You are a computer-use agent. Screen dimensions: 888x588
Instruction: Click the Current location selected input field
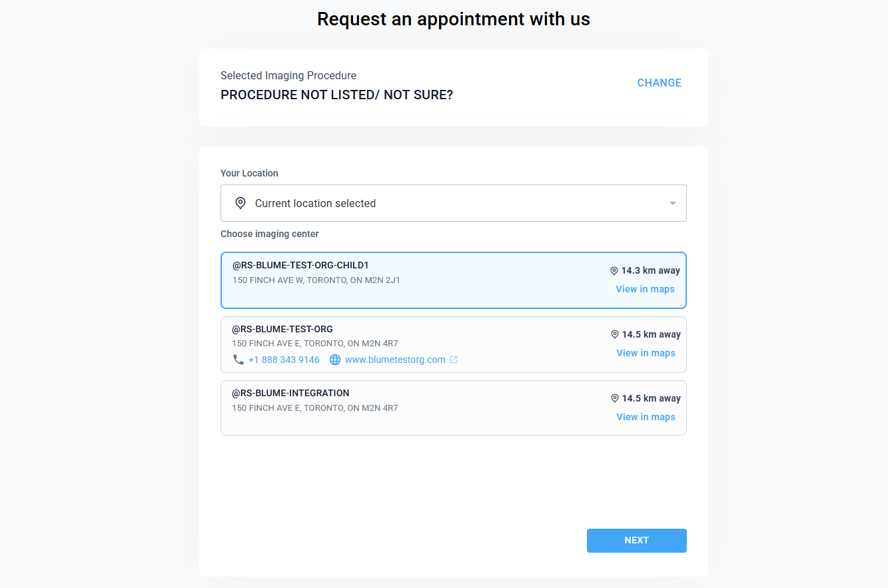(453, 202)
